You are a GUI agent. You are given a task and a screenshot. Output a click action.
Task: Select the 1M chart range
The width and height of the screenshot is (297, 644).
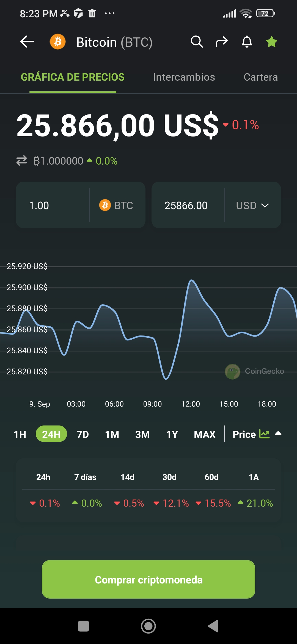click(x=112, y=434)
